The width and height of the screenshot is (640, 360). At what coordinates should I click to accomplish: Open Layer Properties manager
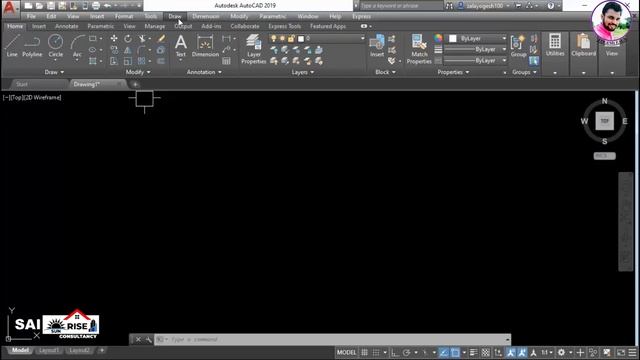pos(253,49)
